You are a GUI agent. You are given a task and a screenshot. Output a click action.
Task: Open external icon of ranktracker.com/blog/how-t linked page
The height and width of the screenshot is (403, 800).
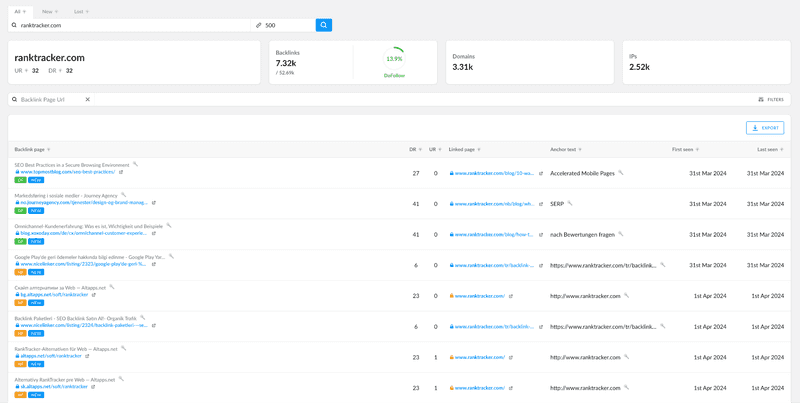(541, 235)
